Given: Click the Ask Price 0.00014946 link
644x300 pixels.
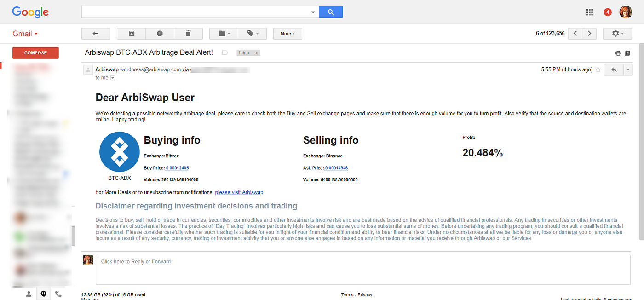Looking at the screenshot, I should pyautogui.click(x=336, y=168).
